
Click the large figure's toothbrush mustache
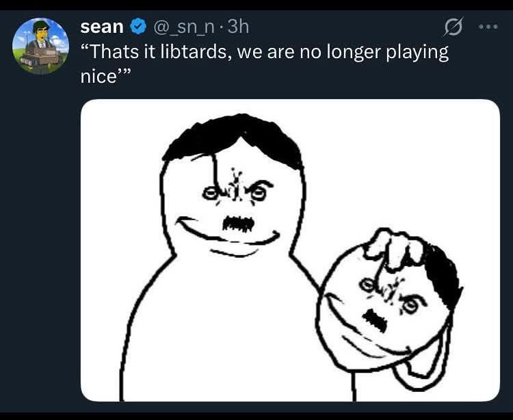(239, 224)
